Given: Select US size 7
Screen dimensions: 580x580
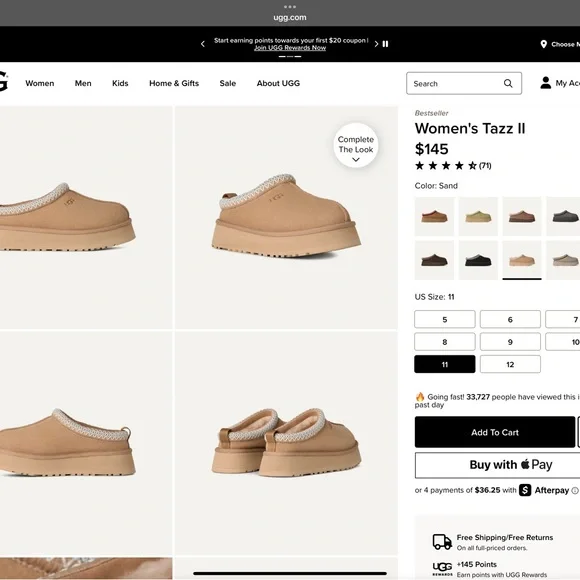Looking at the screenshot, I should coord(563,319).
